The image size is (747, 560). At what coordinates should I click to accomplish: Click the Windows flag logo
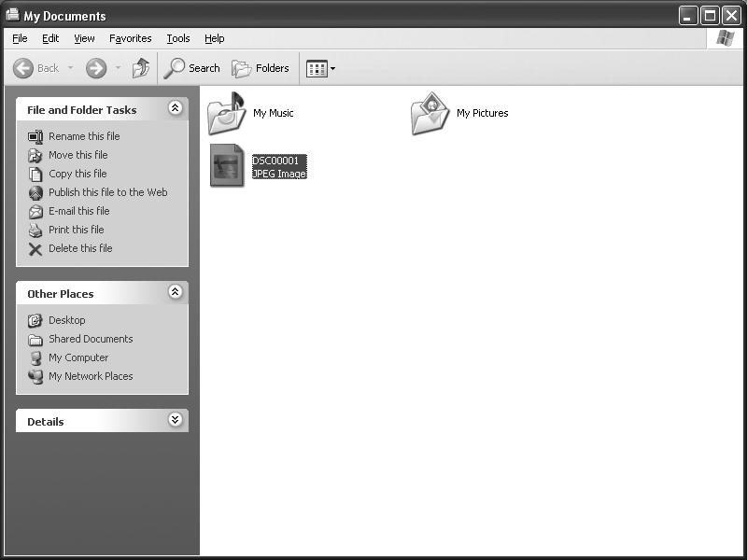click(x=725, y=38)
